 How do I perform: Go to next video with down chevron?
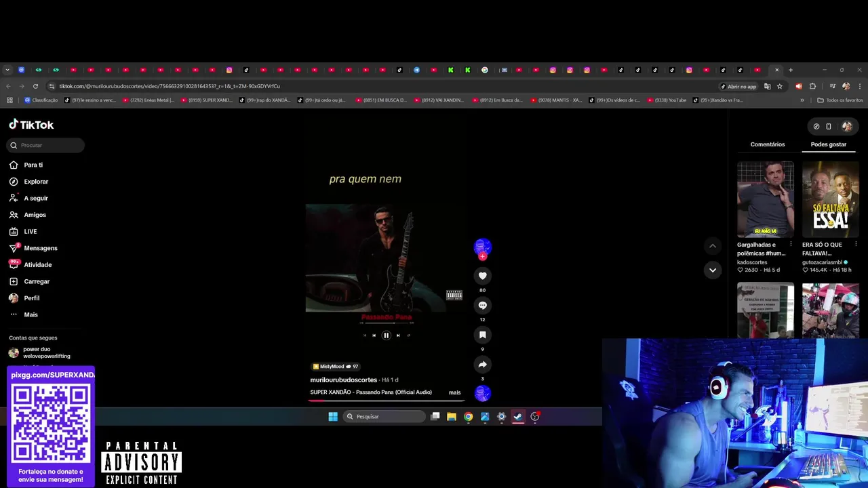(712, 270)
